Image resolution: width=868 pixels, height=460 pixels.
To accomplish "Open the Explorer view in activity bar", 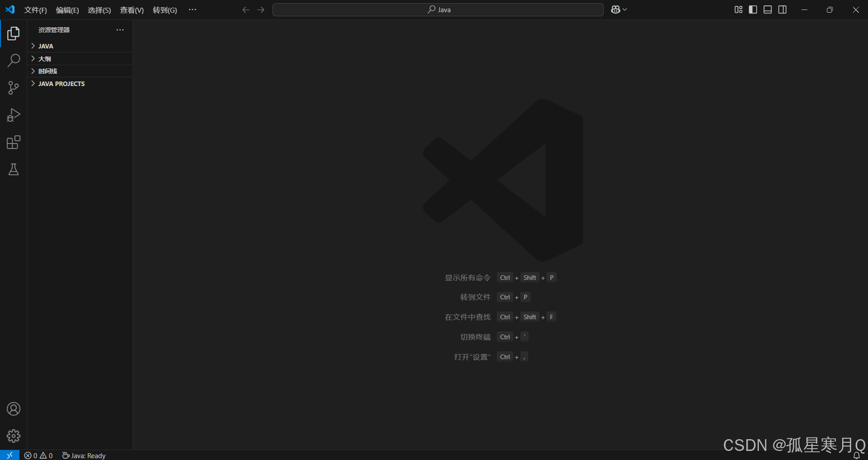I will 14,34.
